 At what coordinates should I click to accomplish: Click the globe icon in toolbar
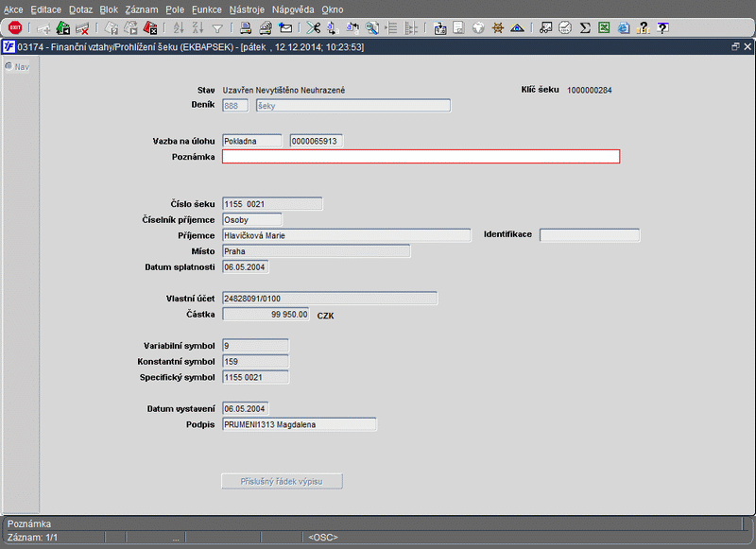pyautogui.click(x=478, y=28)
